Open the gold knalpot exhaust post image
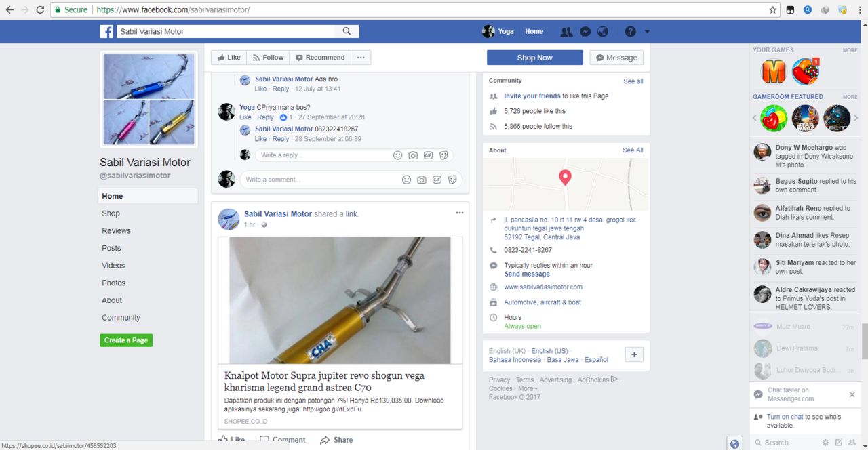This screenshot has width=868, height=450. tap(340, 300)
